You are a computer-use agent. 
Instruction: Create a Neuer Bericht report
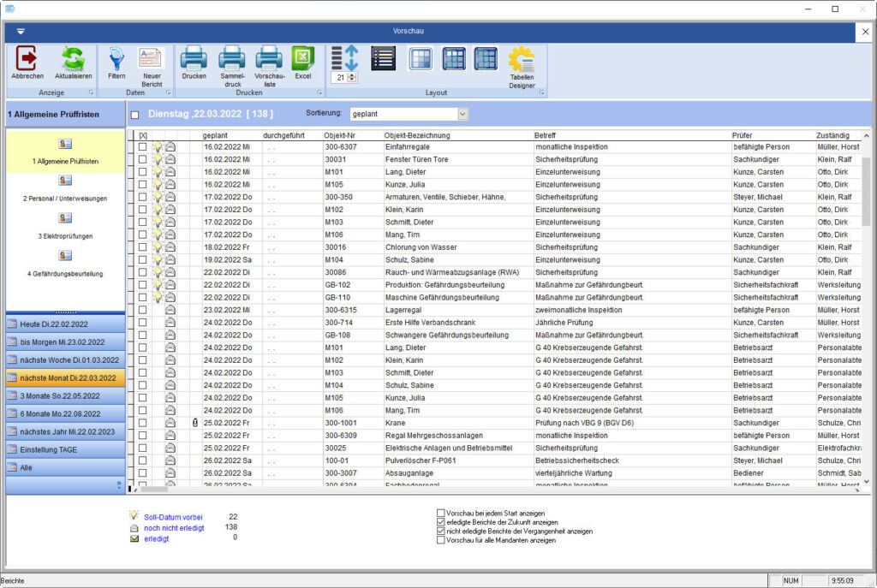point(152,63)
